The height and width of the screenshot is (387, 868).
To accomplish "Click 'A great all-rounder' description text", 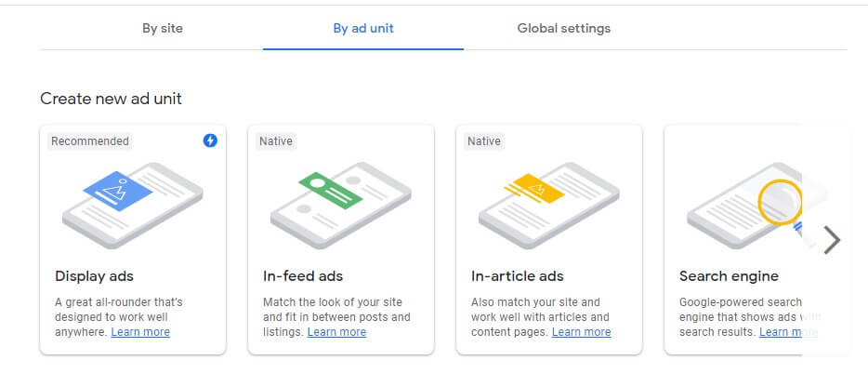I will click(118, 317).
